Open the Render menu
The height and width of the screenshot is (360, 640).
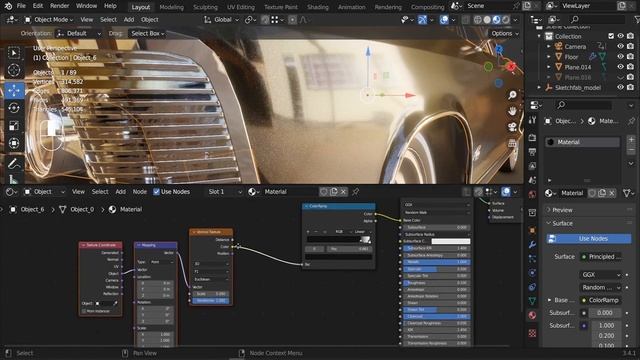pos(60,6)
